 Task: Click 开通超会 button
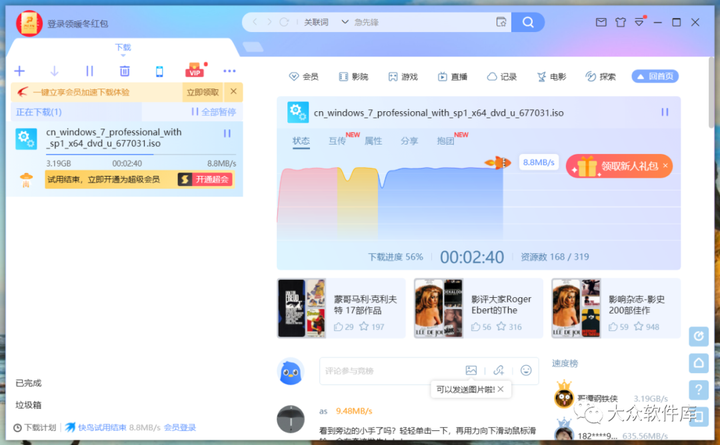[205, 180]
